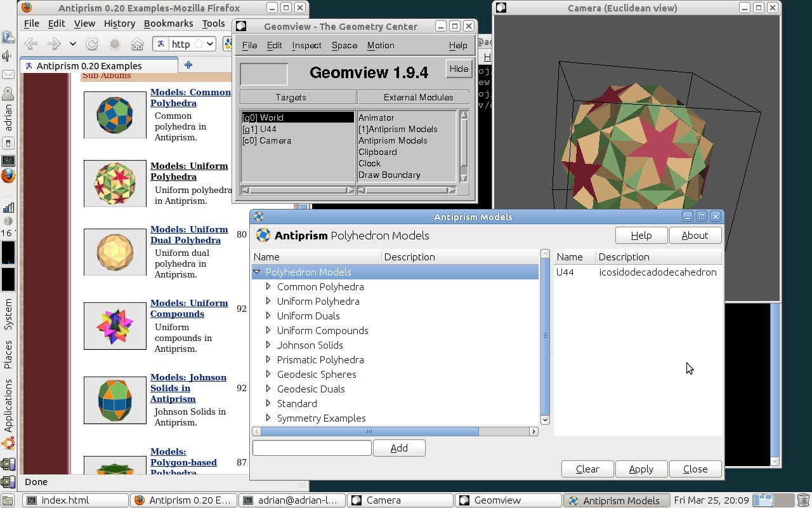Open the Applications menu in side panel
Screen dimensions: 812x508
pos(8,405)
